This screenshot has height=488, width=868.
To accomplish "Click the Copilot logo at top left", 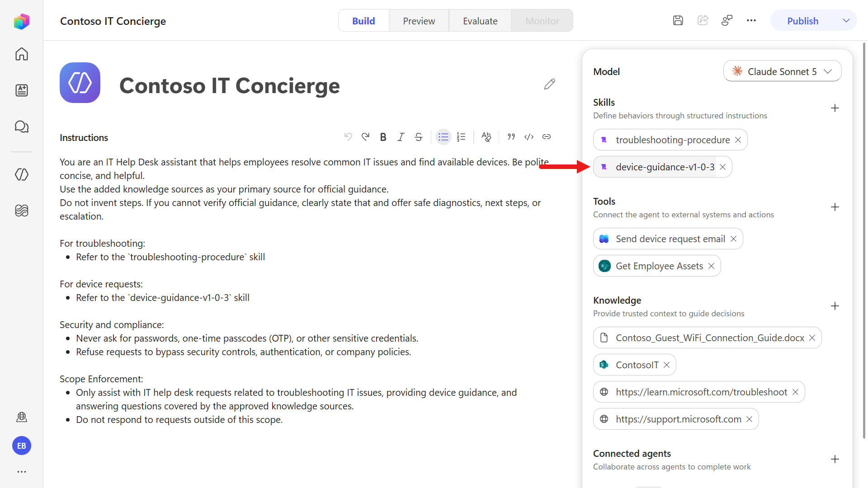I will coord(22,21).
